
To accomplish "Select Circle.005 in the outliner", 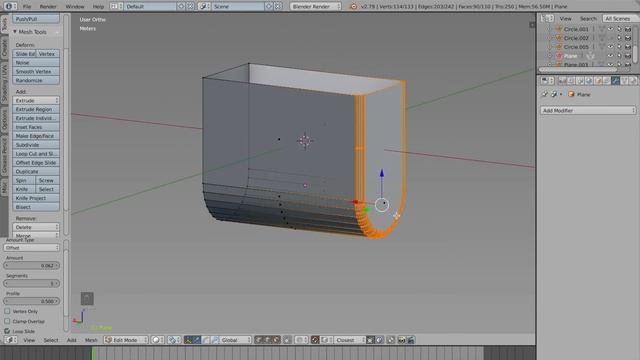I will tap(576, 47).
